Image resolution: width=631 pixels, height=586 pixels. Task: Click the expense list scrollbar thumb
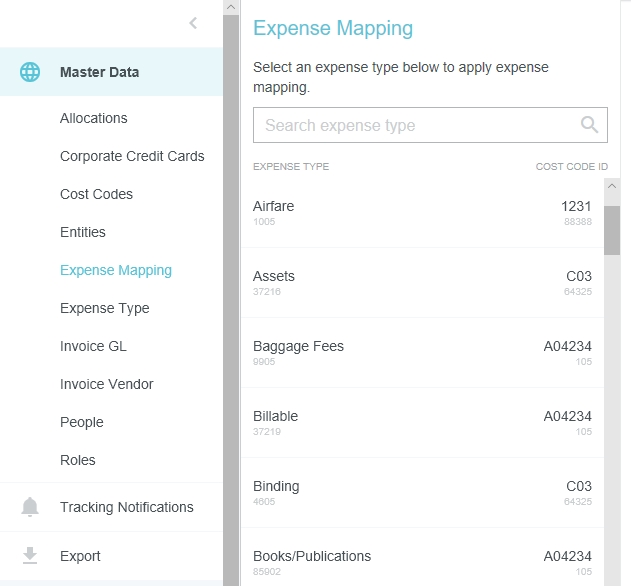[x=612, y=230]
